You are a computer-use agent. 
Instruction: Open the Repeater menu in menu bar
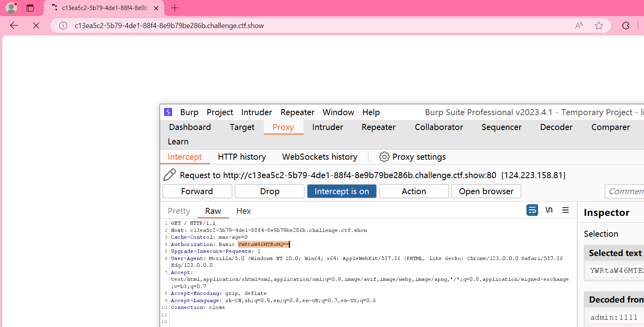(x=297, y=112)
